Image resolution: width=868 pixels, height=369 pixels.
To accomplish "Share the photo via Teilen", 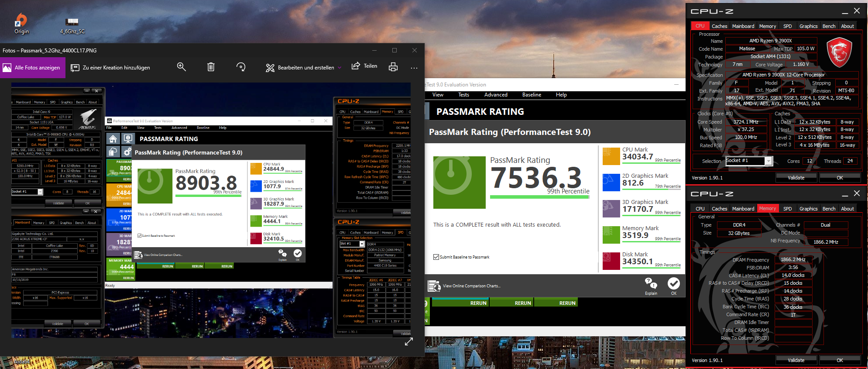I will point(364,66).
